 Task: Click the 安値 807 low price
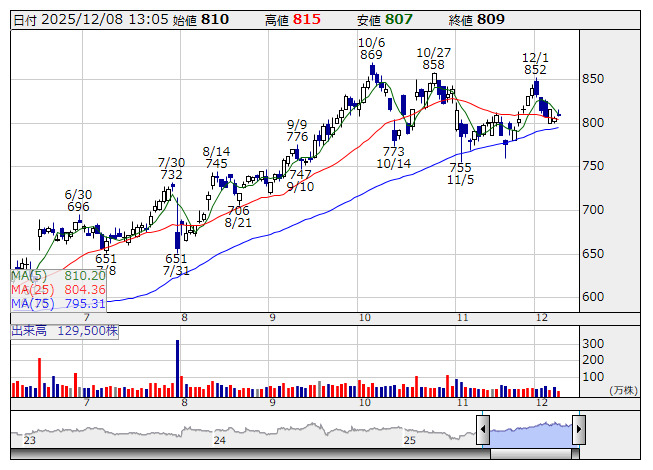385,20
